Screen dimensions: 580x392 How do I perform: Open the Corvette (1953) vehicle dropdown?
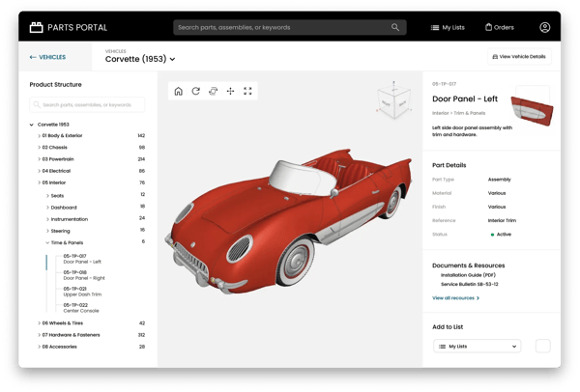tap(140, 59)
